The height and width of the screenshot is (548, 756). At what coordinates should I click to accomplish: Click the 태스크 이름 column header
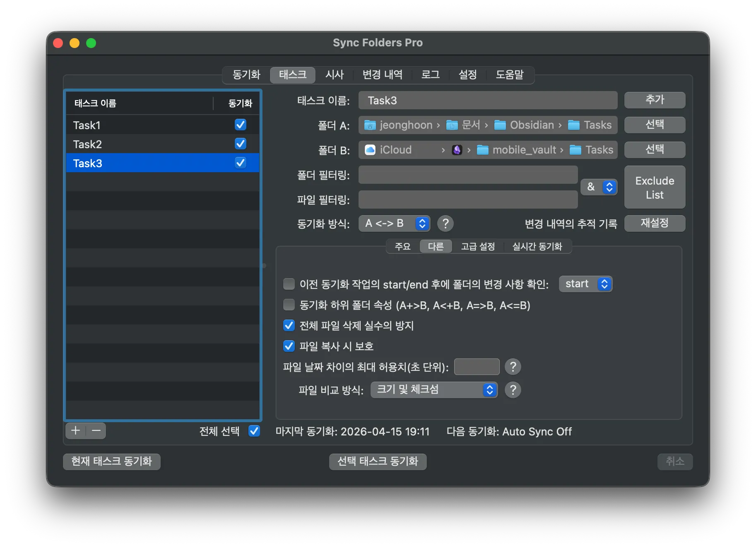(140, 103)
